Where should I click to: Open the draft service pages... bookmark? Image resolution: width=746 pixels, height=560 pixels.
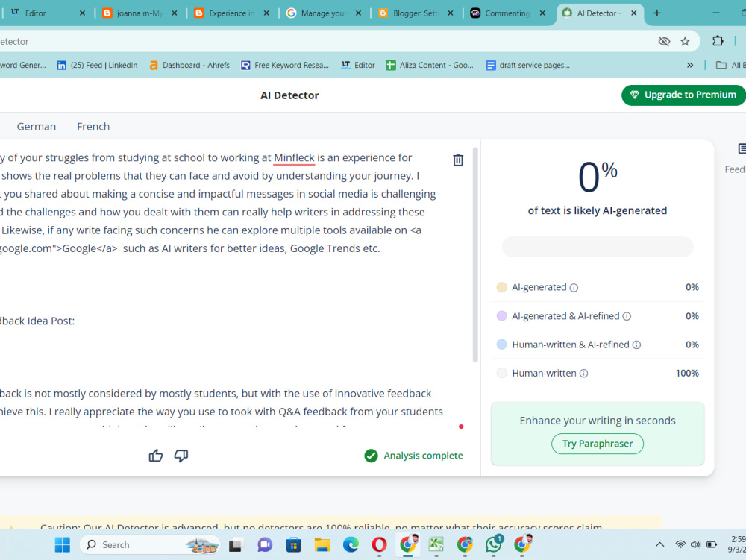click(x=527, y=65)
